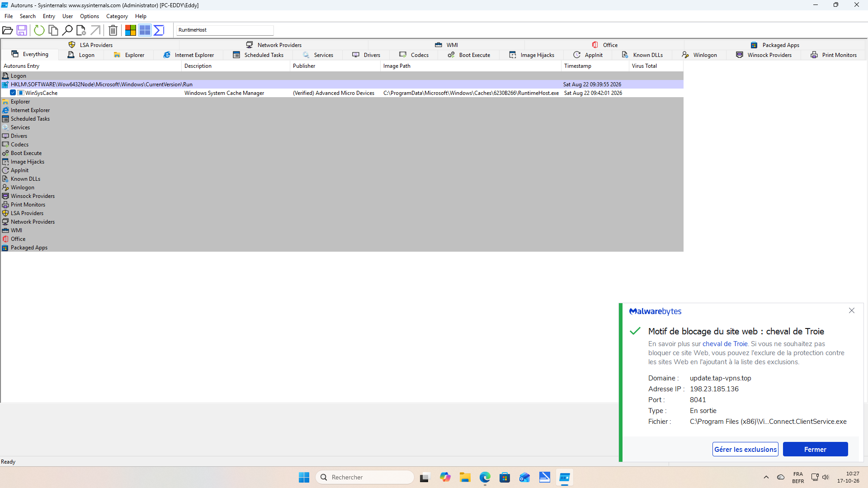
Task: Open the Options menu
Action: (90, 16)
